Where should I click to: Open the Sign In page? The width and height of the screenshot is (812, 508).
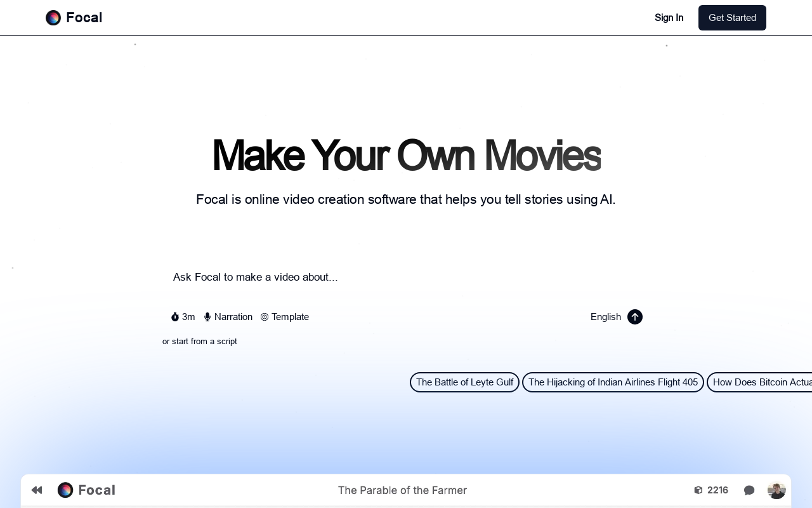[x=669, y=18]
